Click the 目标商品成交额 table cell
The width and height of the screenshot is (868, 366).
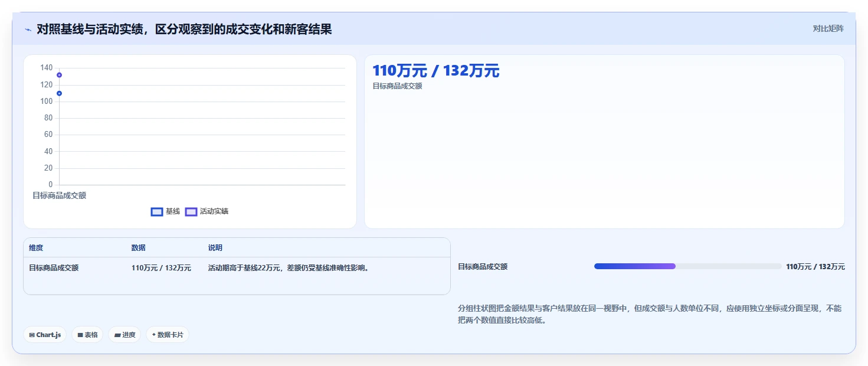tap(54, 268)
